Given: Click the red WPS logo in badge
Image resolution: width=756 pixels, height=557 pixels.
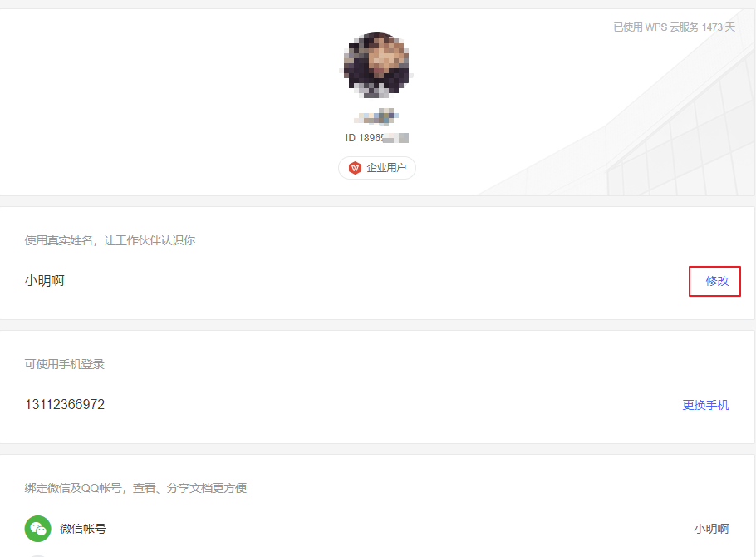Looking at the screenshot, I should tap(355, 168).
